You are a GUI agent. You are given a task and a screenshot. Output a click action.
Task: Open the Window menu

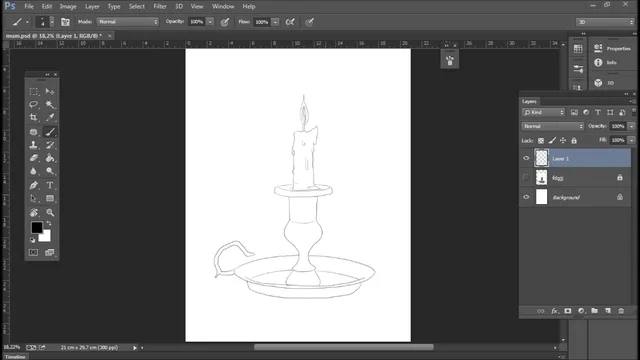tap(223, 7)
